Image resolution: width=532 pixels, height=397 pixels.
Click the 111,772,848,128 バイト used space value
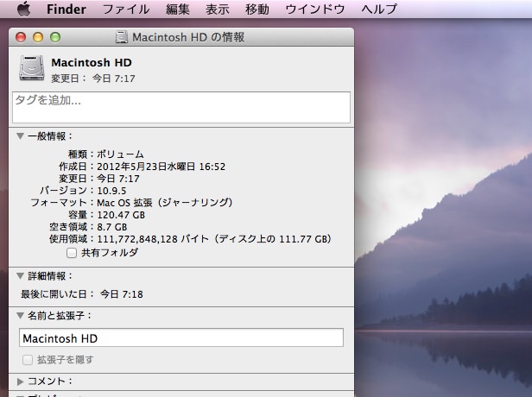[x=214, y=239]
